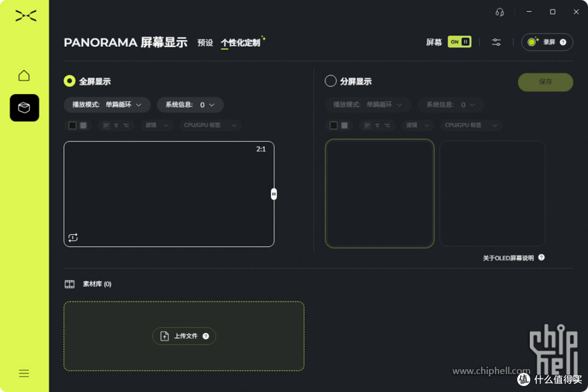Select the right split-screen preview pane
Viewport: 588px width, 392px height.
(492, 194)
